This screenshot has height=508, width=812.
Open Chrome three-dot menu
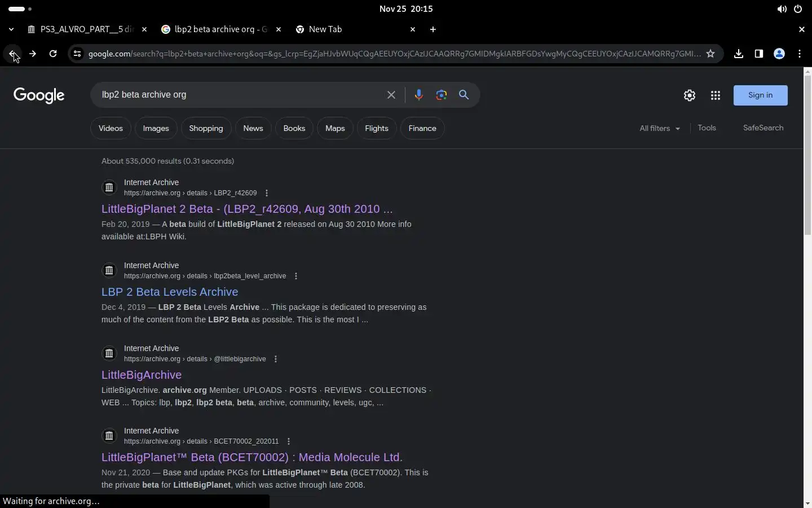point(800,54)
